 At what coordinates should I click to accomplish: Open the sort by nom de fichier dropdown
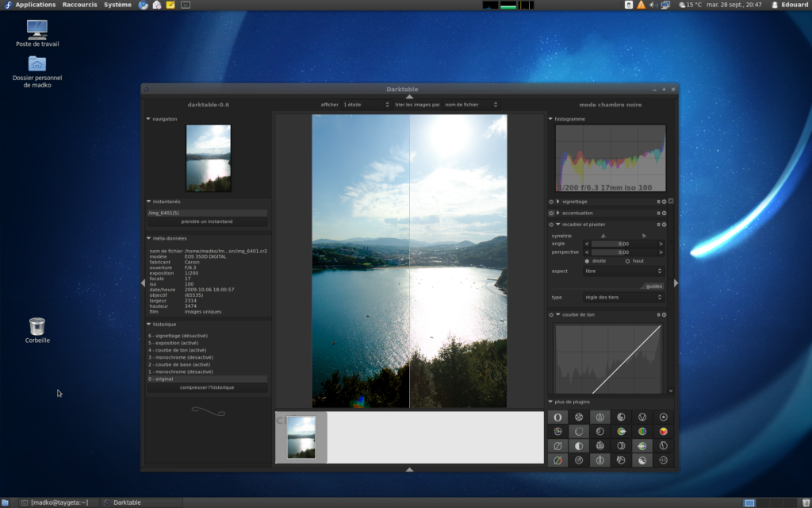(471, 105)
